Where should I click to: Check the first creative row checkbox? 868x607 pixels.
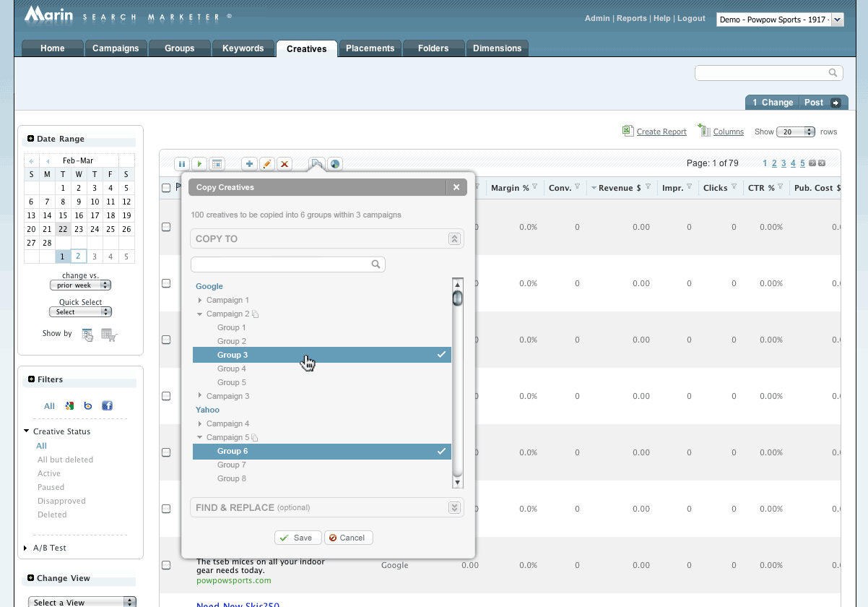[166, 227]
